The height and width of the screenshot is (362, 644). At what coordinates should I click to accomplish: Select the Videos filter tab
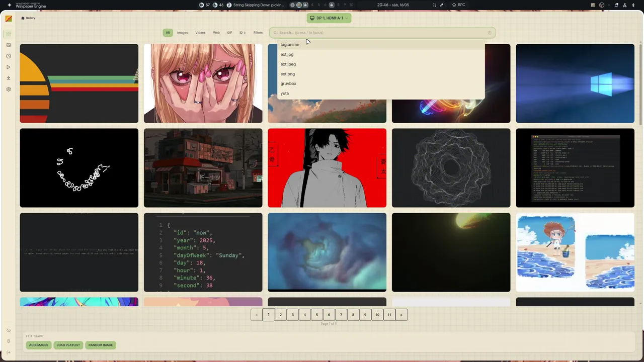click(x=200, y=33)
